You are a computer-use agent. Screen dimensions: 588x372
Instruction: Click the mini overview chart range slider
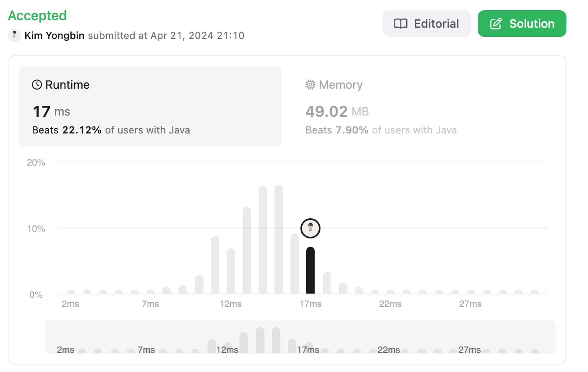coord(300,337)
